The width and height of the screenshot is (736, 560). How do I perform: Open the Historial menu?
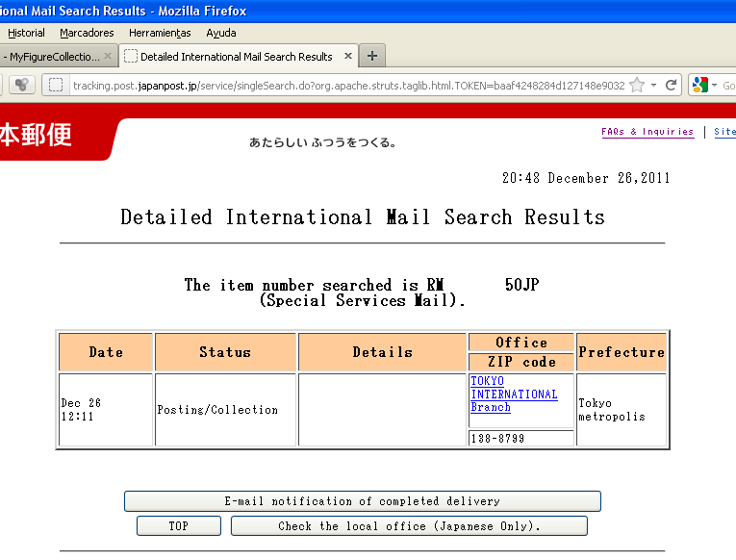[x=26, y=33]
